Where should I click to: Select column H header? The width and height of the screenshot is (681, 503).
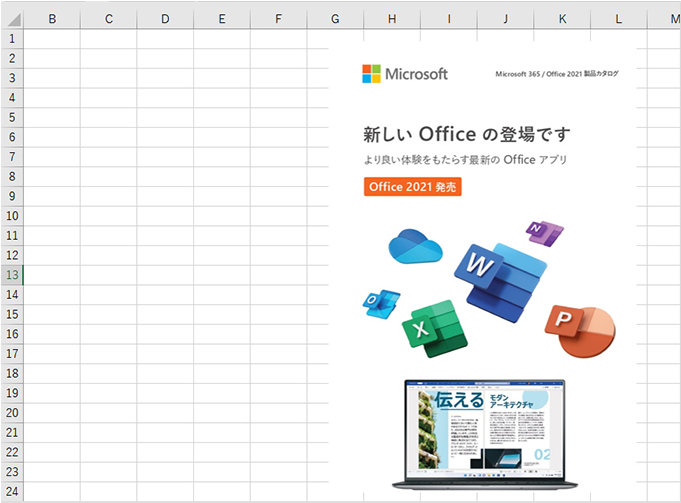coord(392,19)
